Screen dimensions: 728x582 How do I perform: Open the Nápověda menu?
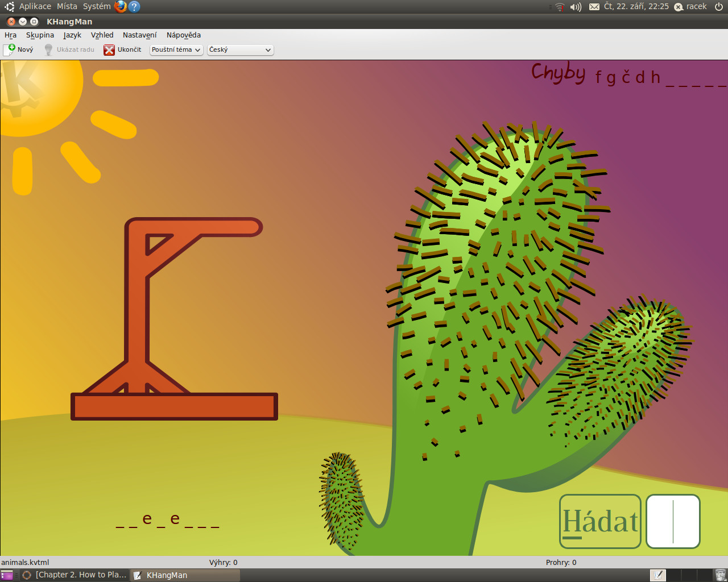pyautogui.click(x=184, y=35)
